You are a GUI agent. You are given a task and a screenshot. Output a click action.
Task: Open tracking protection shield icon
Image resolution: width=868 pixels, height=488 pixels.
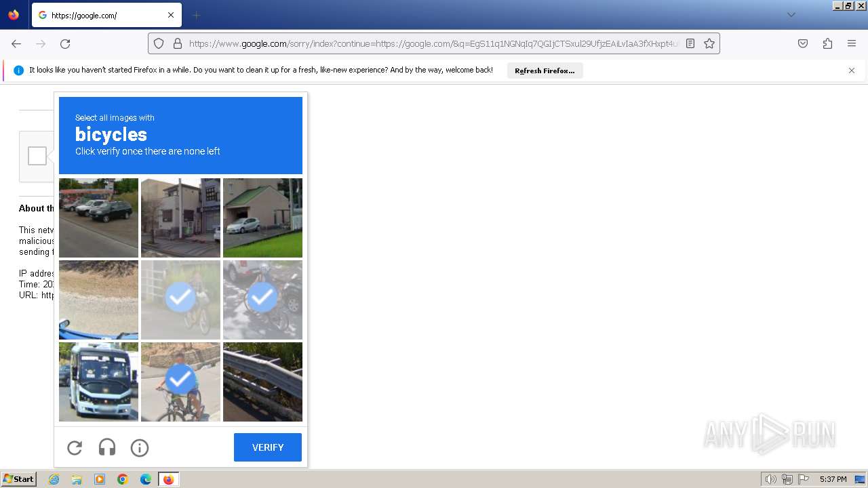[159, 43]
